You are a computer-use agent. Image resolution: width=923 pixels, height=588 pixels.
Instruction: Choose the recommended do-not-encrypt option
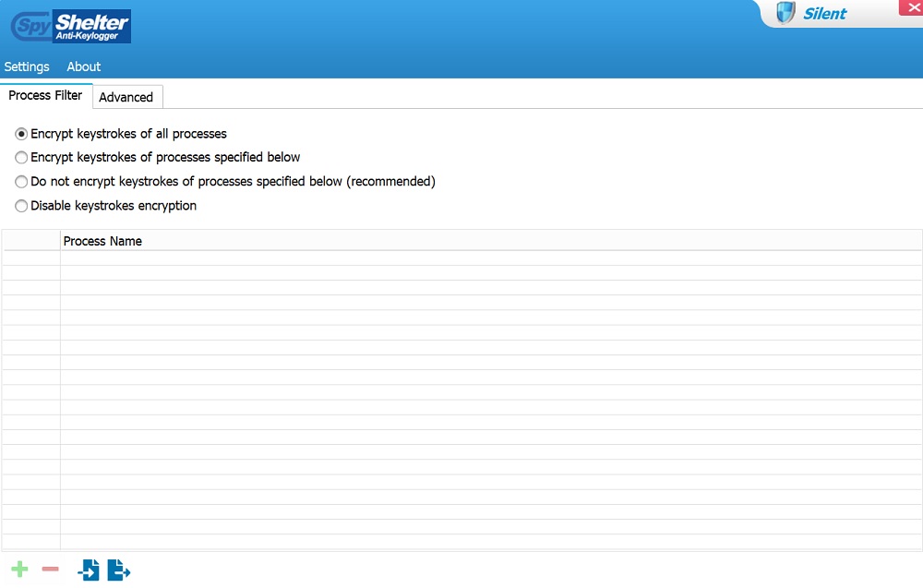[20, 181]
